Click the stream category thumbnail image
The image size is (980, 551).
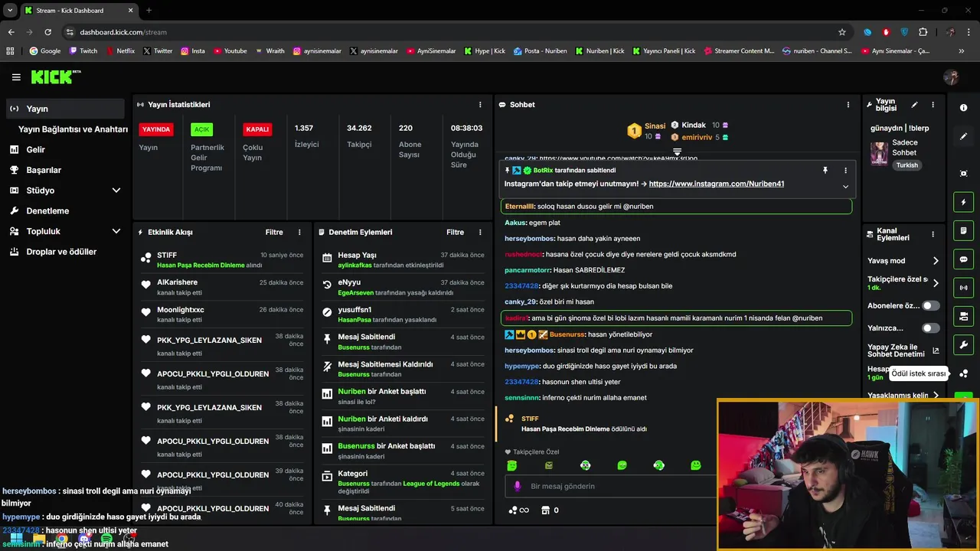click(879, 153)
